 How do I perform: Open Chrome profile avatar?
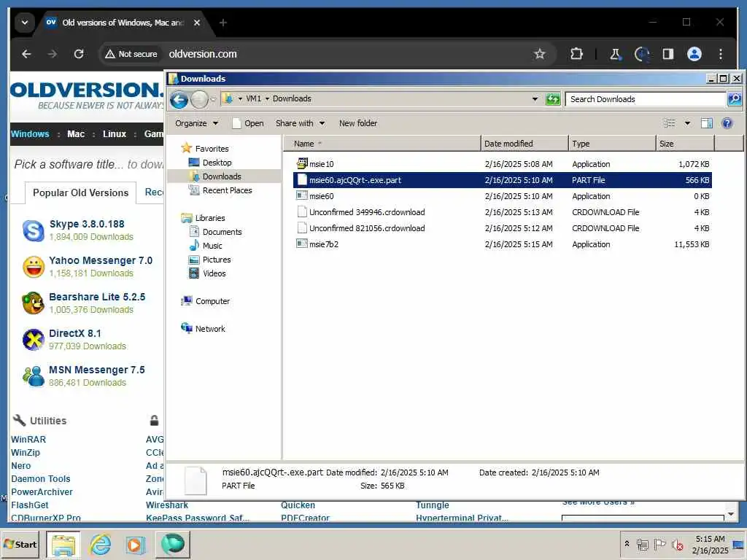(694, 54)
